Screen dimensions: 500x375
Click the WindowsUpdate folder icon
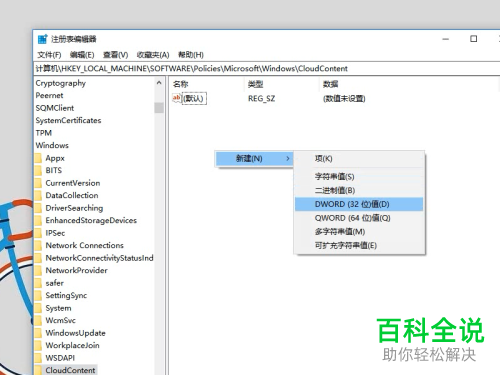[x=39, y=333]
